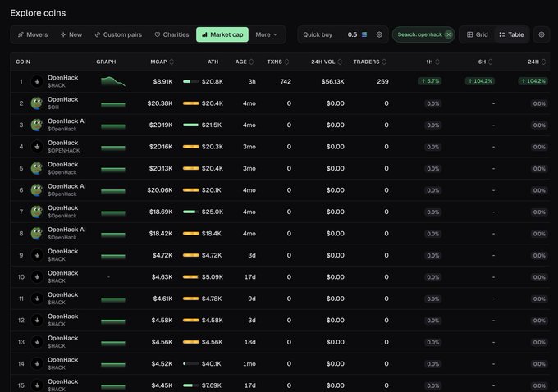Expand the More dropdown menu

click(266, 34)
